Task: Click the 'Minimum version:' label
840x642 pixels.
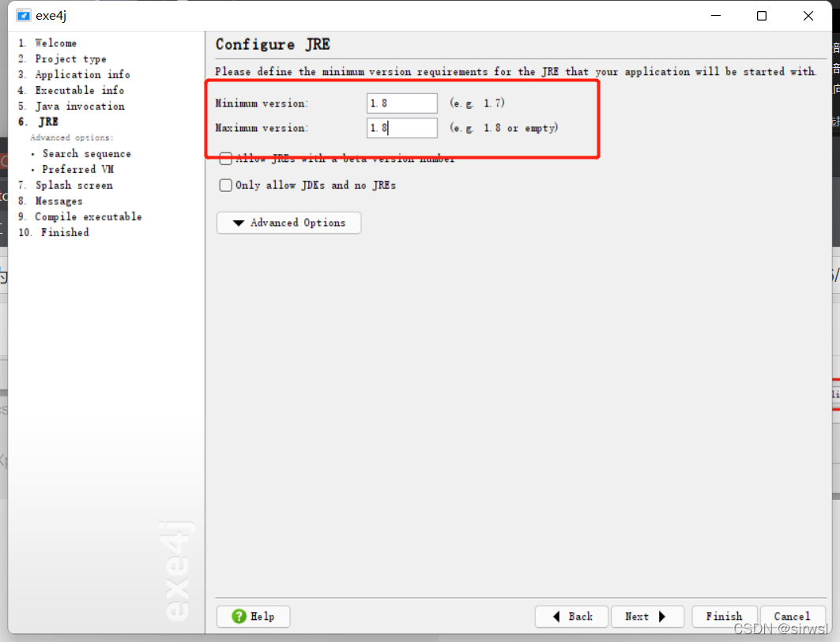Action: click(x=262, y=103)
